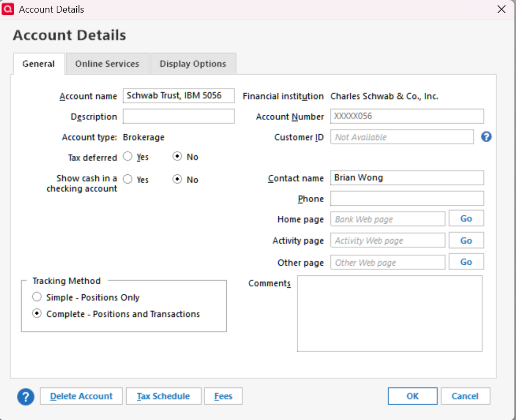Click the 'Brokerage' account type value
Screen dimensions: 516x420
pos(144,137)
